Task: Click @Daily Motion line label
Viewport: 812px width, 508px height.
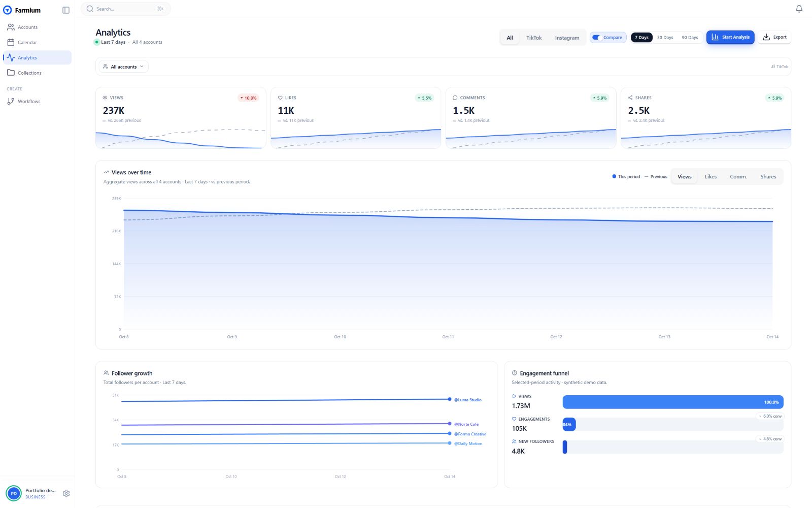Action: 468,443
